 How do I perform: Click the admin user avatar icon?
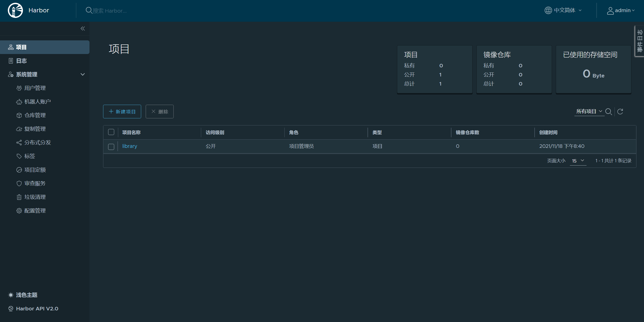610,11
